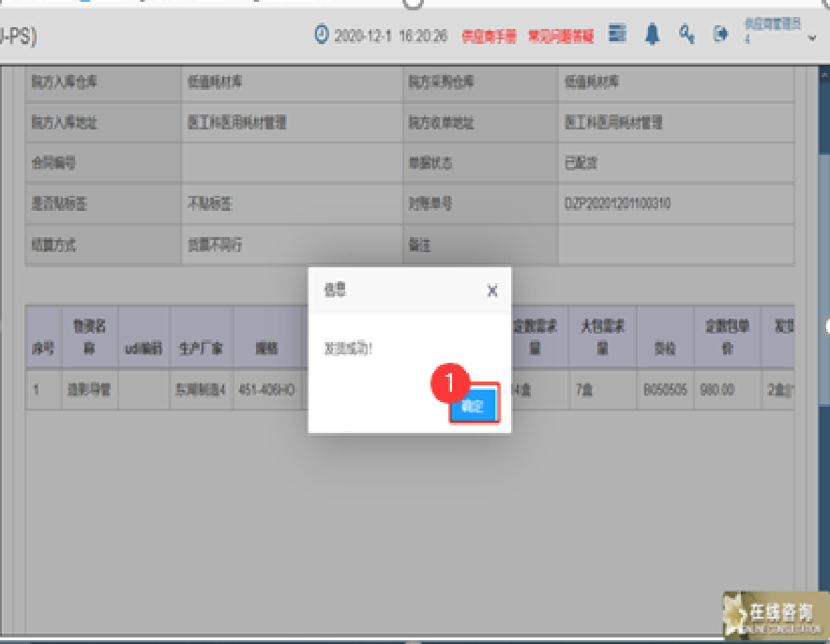Open the 供应商手册 red link
The height and width of the screenshot is (644, 830).
489,37
